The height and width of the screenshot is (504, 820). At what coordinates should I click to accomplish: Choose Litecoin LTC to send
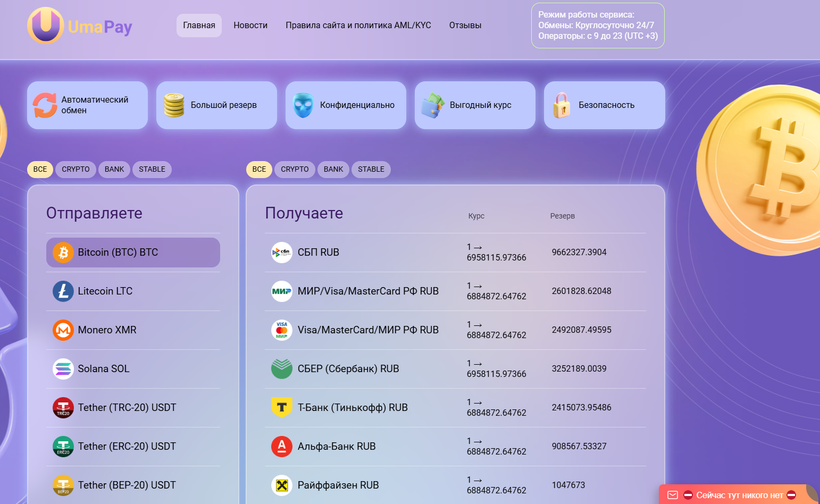tap(133, 291)
